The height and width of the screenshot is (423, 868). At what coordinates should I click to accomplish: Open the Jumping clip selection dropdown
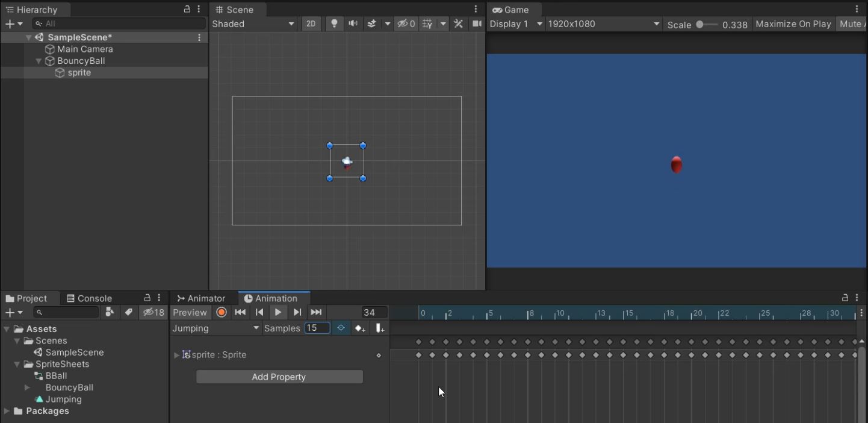[x=215, y=328]
